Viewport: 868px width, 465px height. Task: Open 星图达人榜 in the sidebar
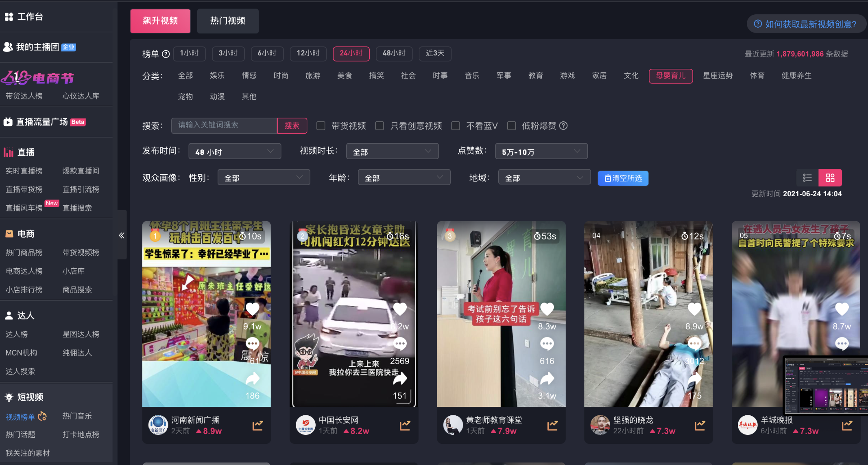81,334
